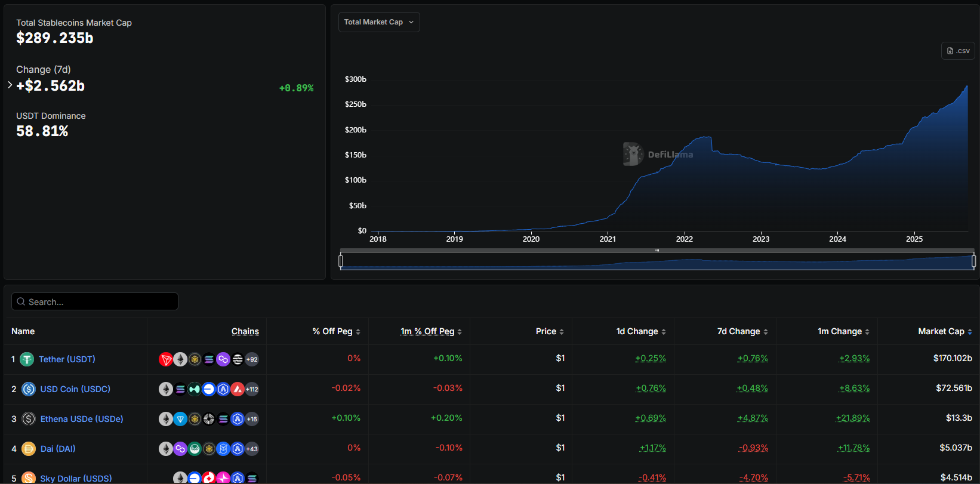
Task: Click USDC's 1m change +8.63%
Action: (855, 388)
